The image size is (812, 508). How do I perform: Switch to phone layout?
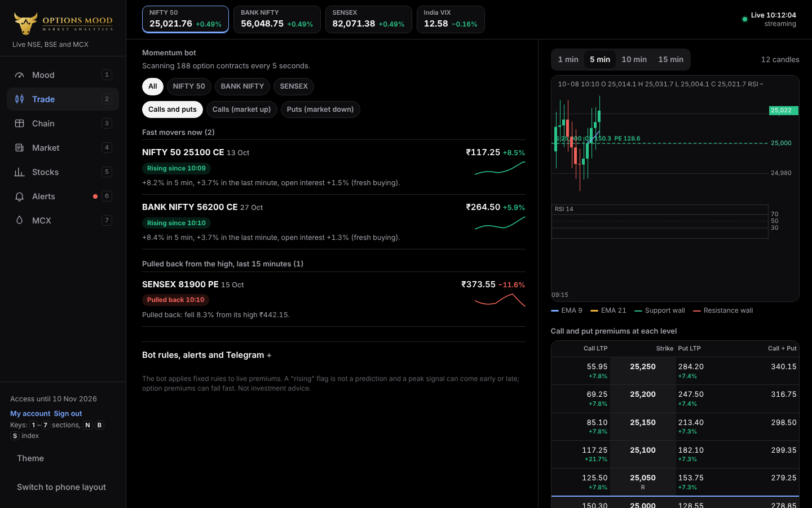click(x=61, y=487)
